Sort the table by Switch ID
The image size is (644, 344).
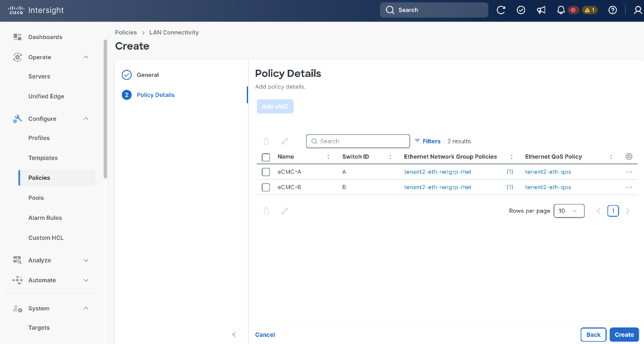point(390,157)
